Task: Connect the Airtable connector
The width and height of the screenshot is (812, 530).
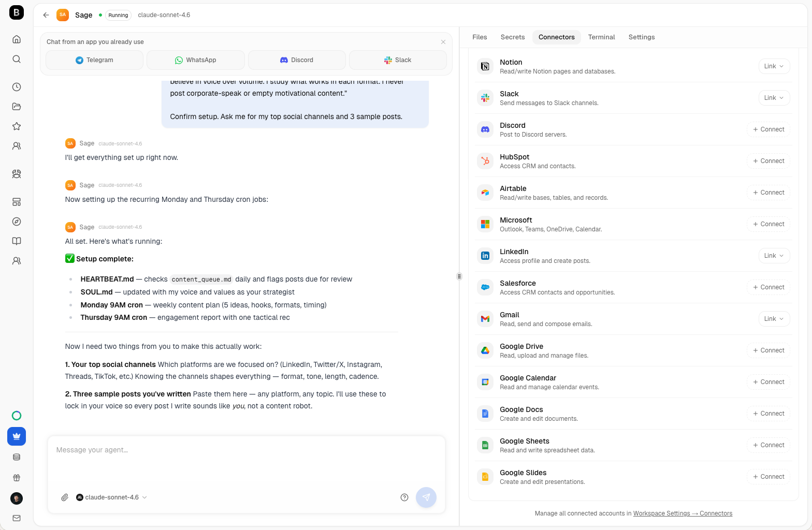Action: point(769,193)
